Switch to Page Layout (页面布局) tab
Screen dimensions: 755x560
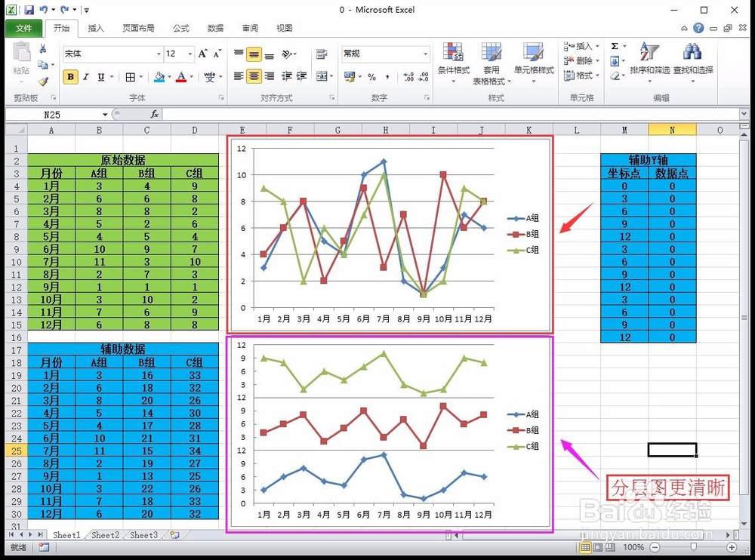click(139, 29)
